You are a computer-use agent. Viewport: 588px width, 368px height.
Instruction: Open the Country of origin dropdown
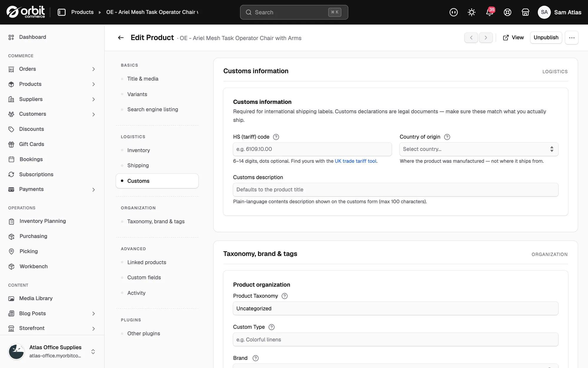[479, 149]
